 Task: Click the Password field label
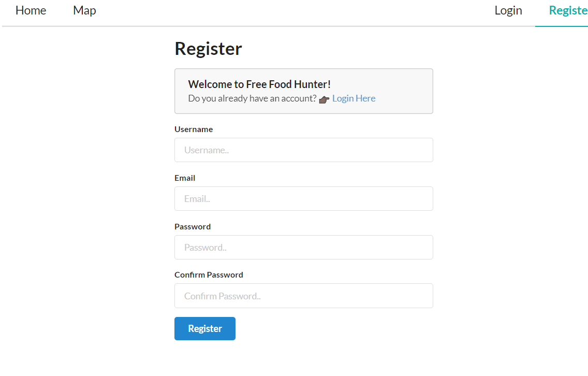pos(193,227)
